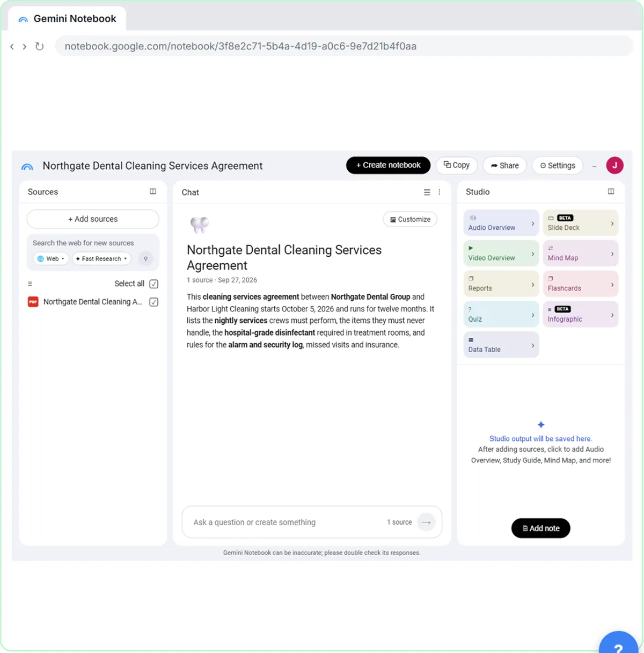
Task: Click the 'Select all' label
Action: click(129, 284)
